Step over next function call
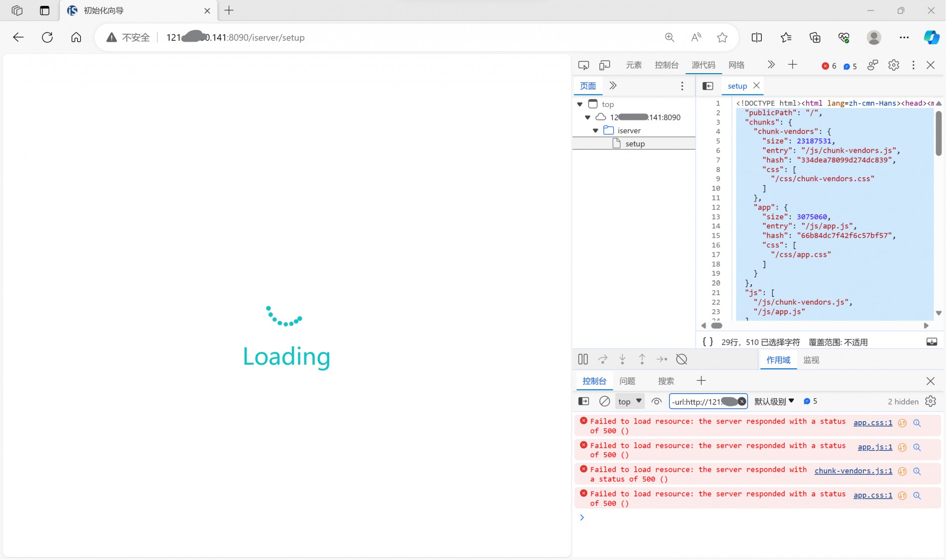946x560 pixels. [x=603, y=359]
